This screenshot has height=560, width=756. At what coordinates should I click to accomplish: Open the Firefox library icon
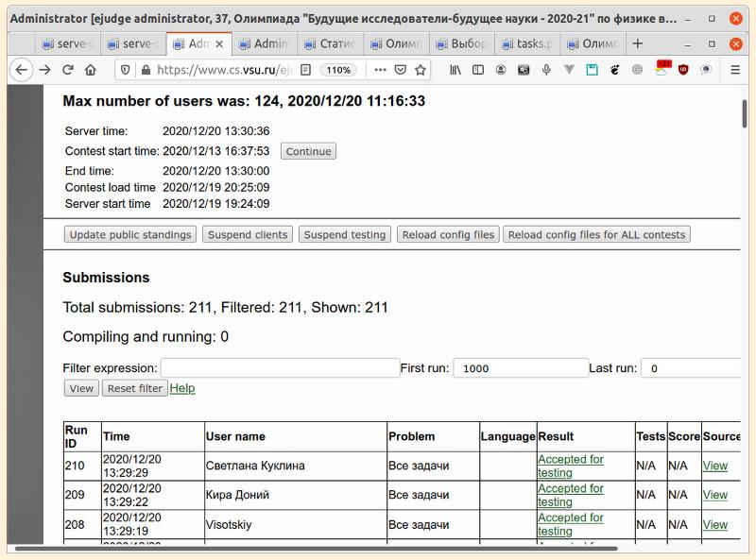tap(455, 69)
